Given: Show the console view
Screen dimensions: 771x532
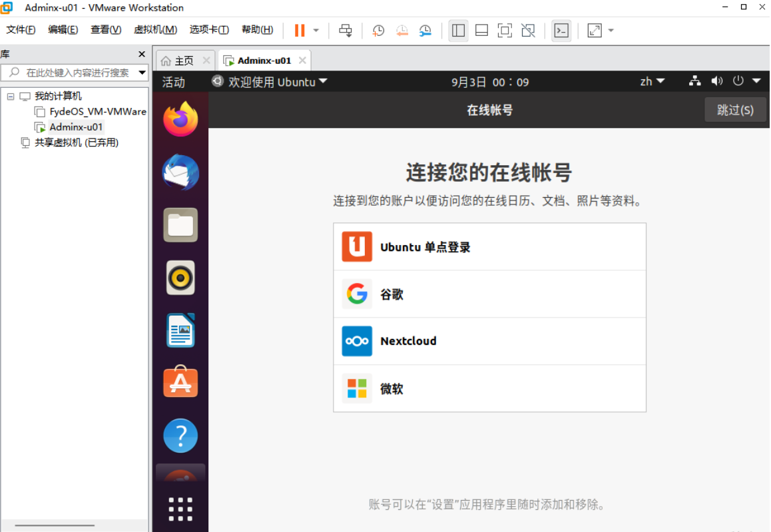Looking at the screenshot, I should [561, 31].
